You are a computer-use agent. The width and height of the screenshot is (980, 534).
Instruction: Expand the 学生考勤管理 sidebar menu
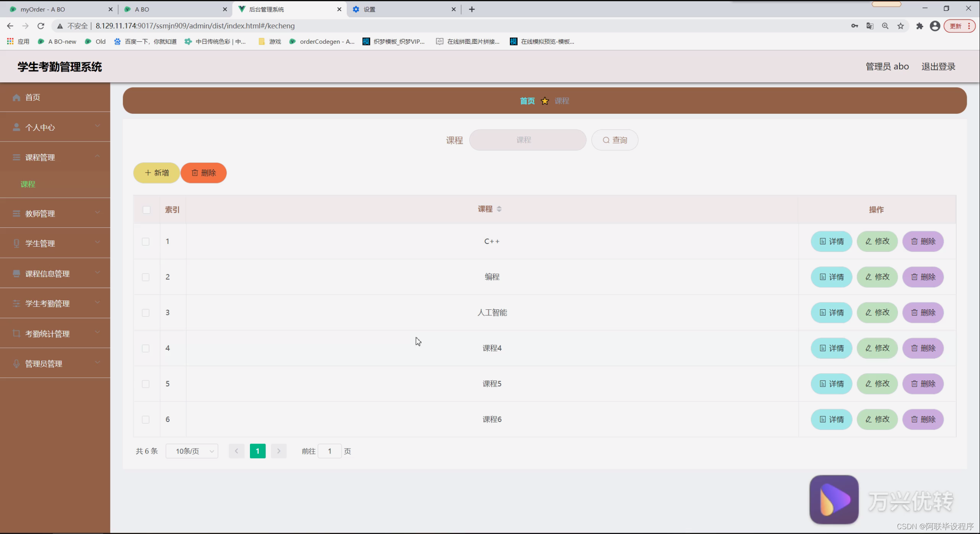click(x=55, y=303)
